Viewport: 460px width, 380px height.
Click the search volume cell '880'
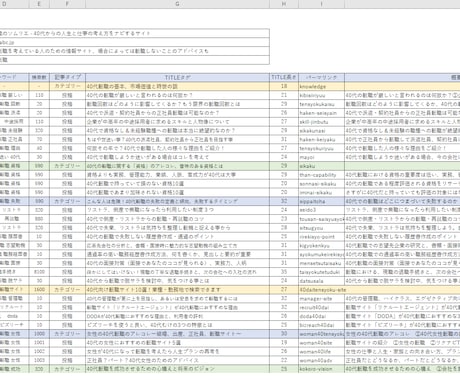(x=39, y=219)
